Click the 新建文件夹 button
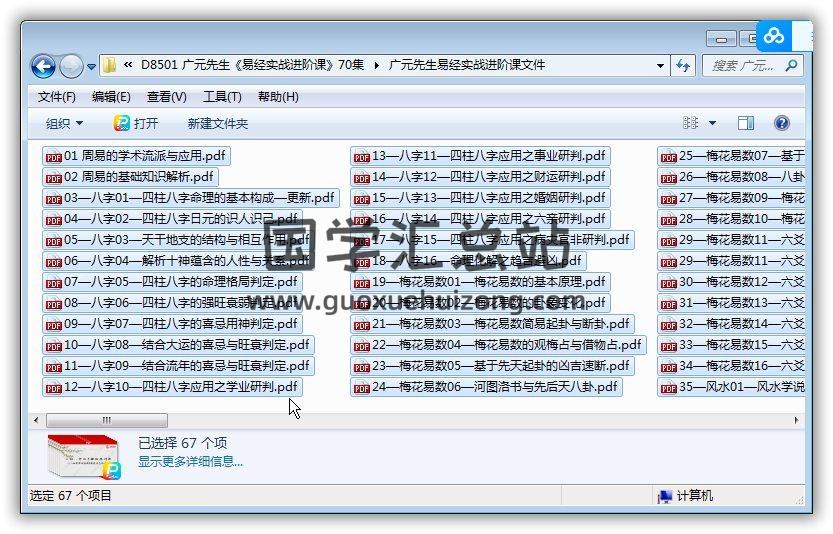 217,123
